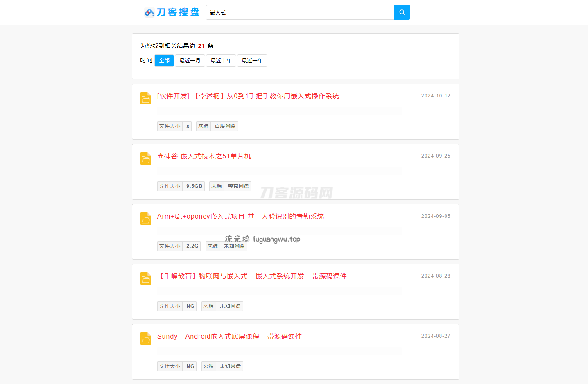The height and width of the screenshot is (384, 588).
Task: Filter results by 最近半年
Action: 221,61
